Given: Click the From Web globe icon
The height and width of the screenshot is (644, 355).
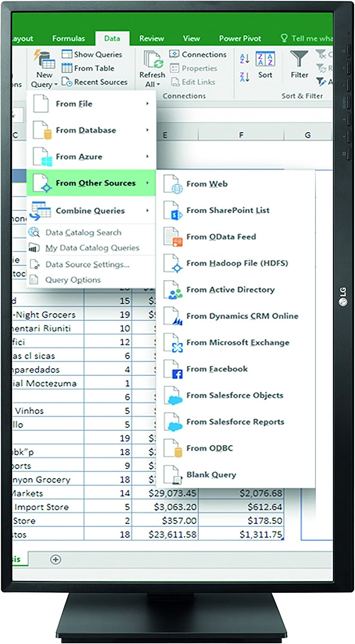Looking at the screenshot, I should [x=173, y=184].
